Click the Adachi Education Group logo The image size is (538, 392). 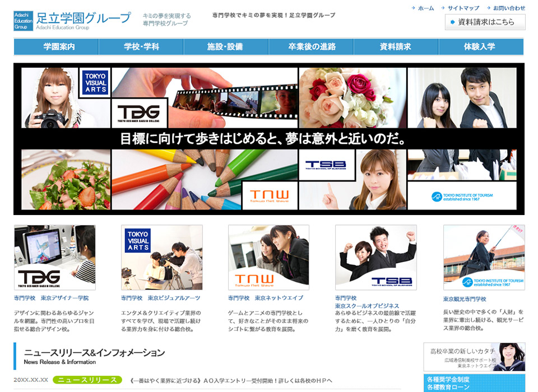pyautogui.click(x=72, y=21)
